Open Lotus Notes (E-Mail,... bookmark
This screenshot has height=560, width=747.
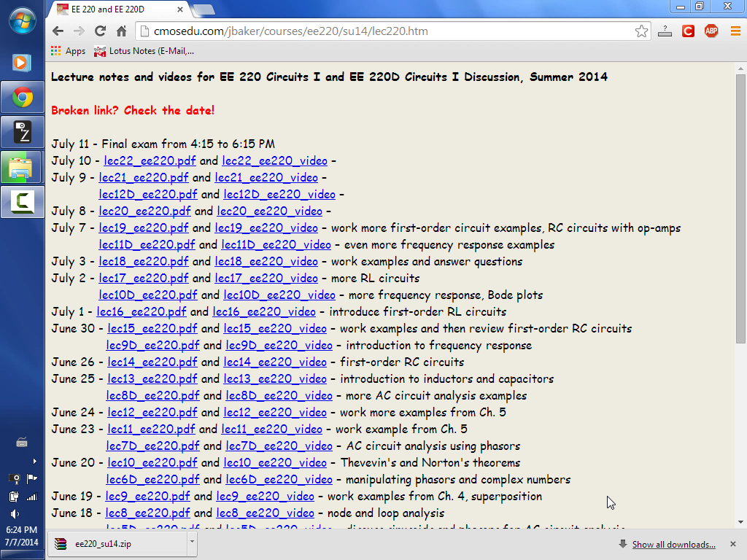[x=144, y=51]
